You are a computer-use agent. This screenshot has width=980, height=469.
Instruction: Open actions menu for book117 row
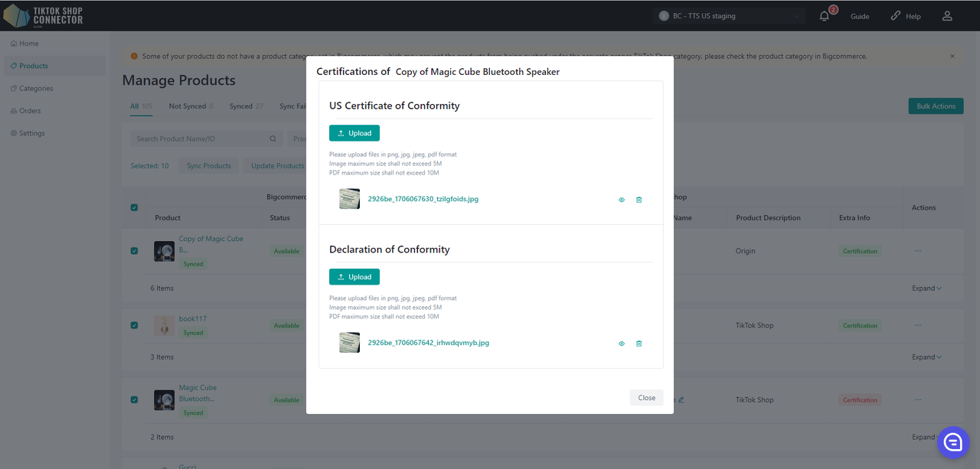coord(918,325)
